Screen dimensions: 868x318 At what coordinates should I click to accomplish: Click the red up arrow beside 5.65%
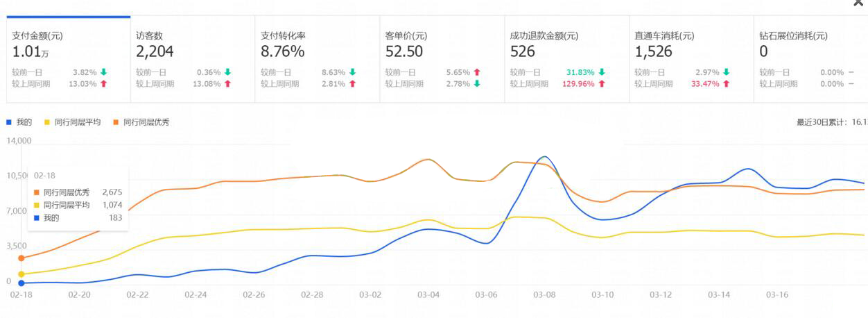click(477, 72)
